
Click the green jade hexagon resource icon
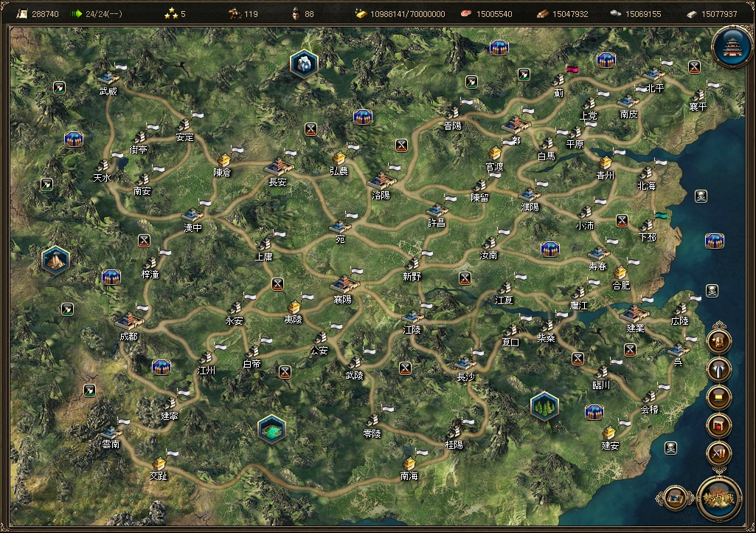coord(272,429)
